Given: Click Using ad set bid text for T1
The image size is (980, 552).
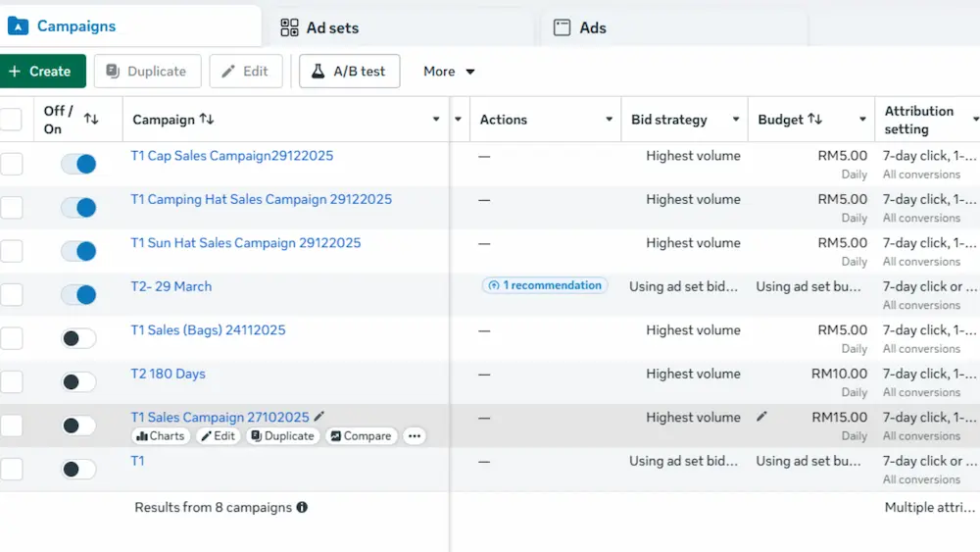Looking at the screenshot, I should point(684,461).
